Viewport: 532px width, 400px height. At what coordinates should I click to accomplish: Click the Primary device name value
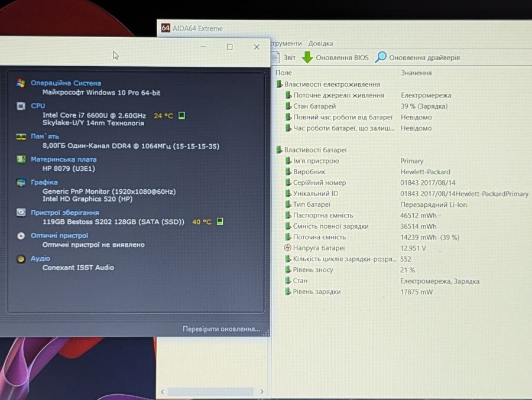(412, 161)
